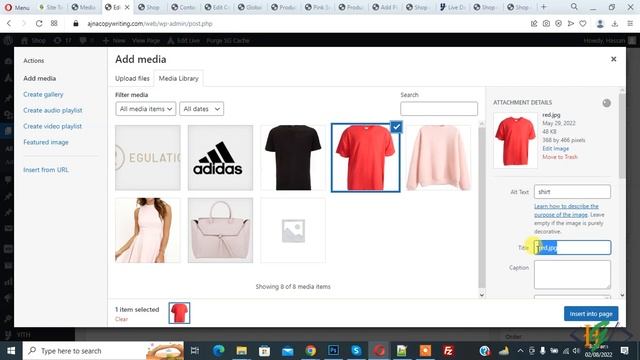The image size is (640, 360).
Task: Select the woman in pink dress thumbnail
Action: click(148, 230)
